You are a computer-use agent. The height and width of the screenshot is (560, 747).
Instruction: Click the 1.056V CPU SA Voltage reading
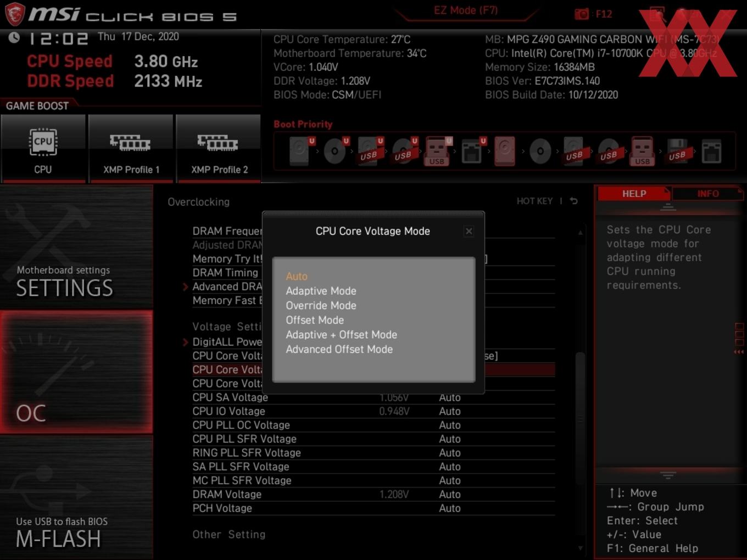[x=394, y=397]
